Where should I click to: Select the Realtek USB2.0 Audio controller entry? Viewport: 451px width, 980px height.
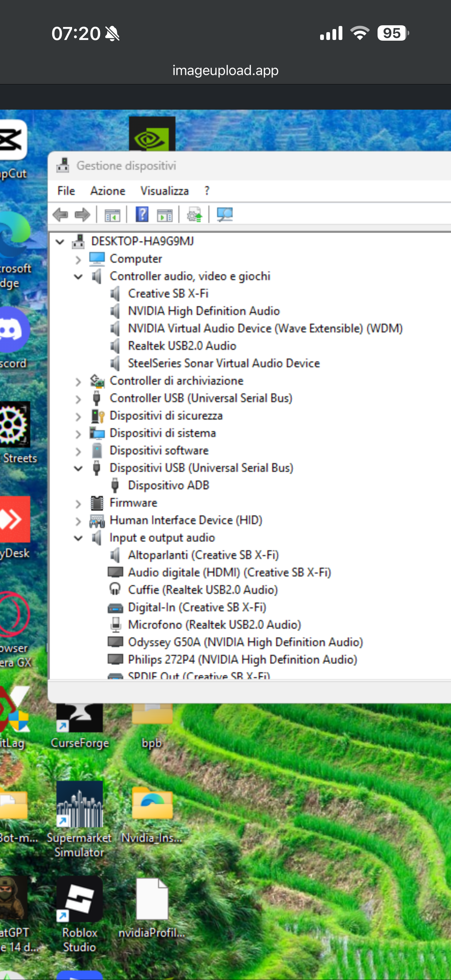[x=182, y=346]
